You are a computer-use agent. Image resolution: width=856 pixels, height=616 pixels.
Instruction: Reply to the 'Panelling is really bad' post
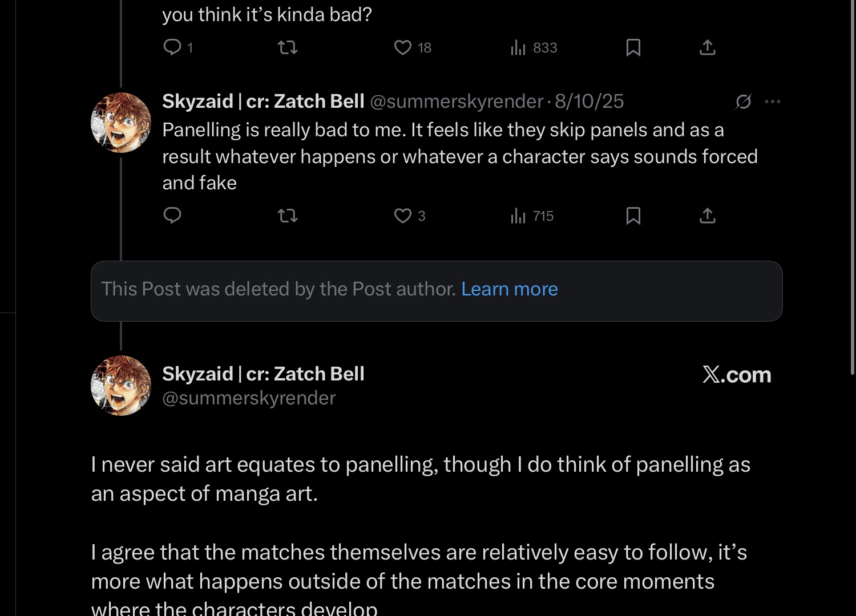tap(172, 216)
